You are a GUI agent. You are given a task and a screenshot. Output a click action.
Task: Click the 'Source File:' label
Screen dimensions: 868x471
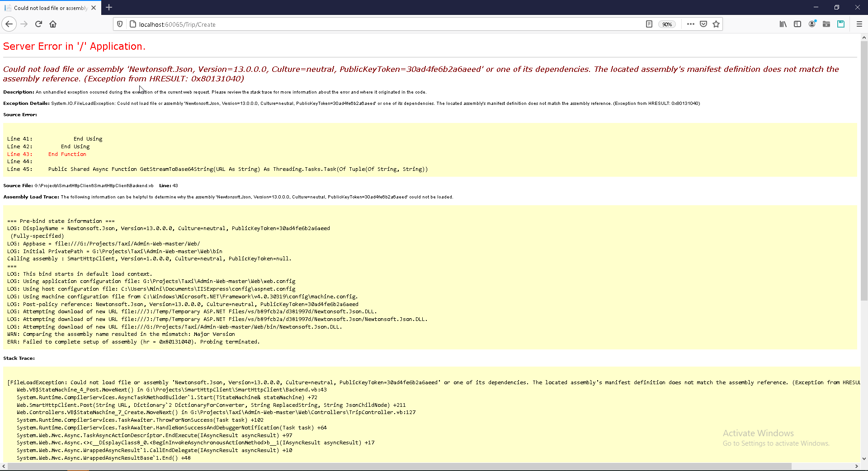pos(18,186)
